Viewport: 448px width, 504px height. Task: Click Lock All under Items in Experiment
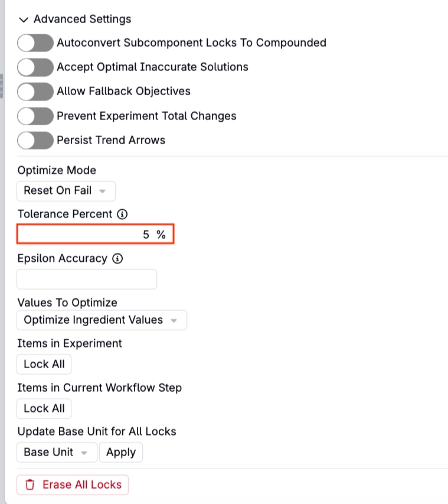coord(44,365)
